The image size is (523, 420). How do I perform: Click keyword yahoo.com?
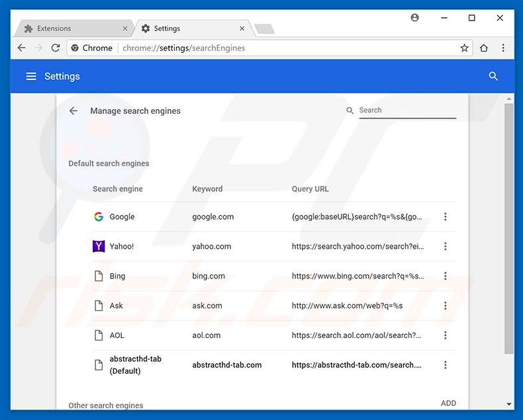(211, 246)
